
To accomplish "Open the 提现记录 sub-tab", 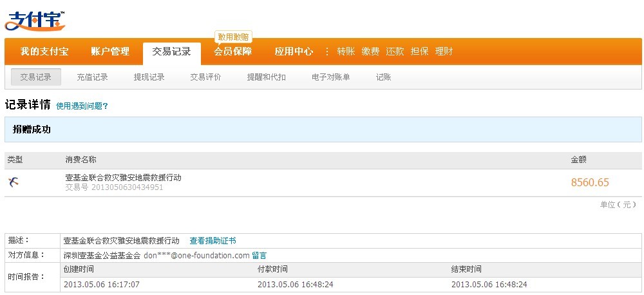I will click(x=149, y=77).
